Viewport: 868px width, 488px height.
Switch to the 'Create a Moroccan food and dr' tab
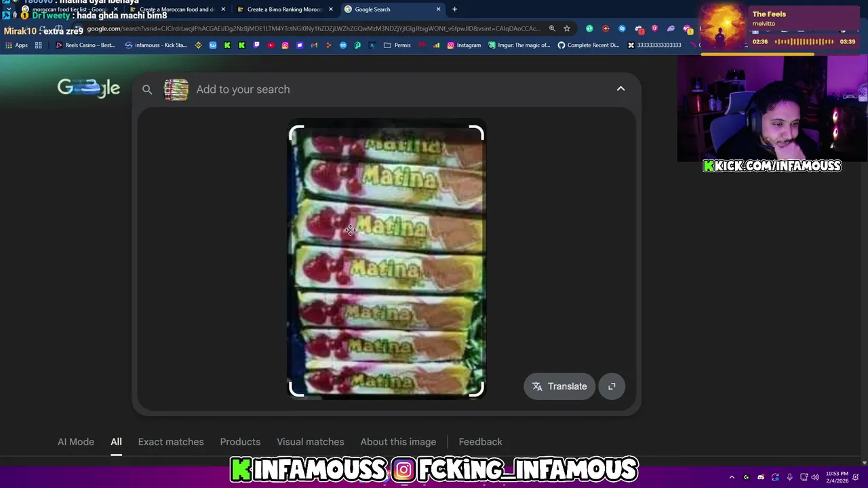click(x=176, y=9)
